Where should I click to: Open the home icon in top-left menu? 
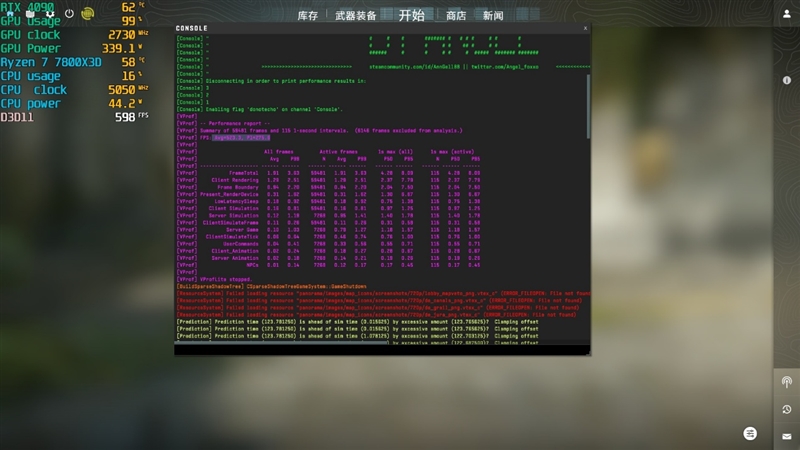pyautogui.click(x=10, y=14)
